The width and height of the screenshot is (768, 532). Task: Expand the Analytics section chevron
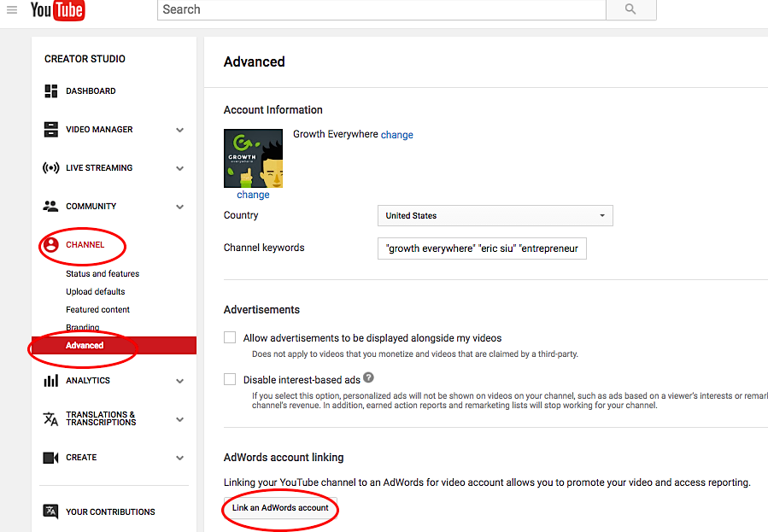179,381
